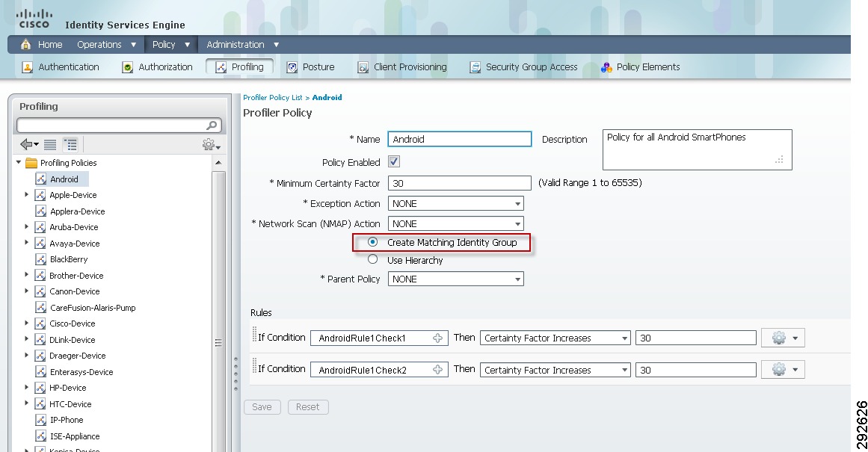Screen dimensions: 868x452
Task: Open the Network Scan (NMAP) Action dropdown
Action: [455, 223]
